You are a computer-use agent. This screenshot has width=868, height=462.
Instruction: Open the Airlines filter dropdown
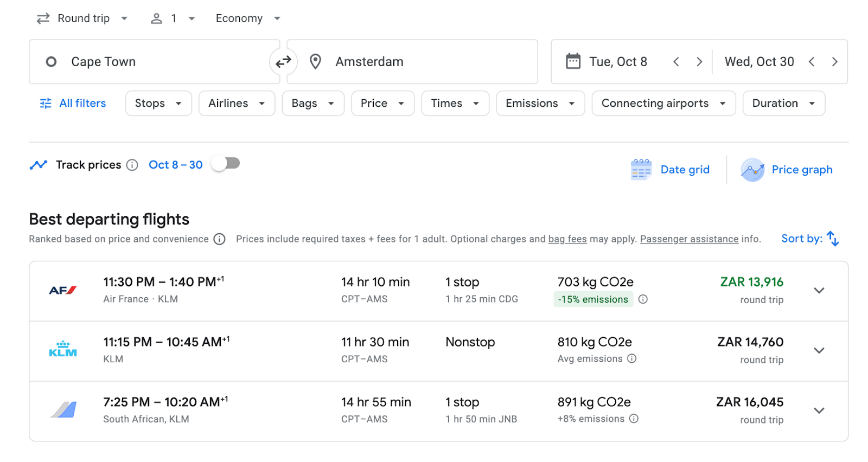[237, 103]
